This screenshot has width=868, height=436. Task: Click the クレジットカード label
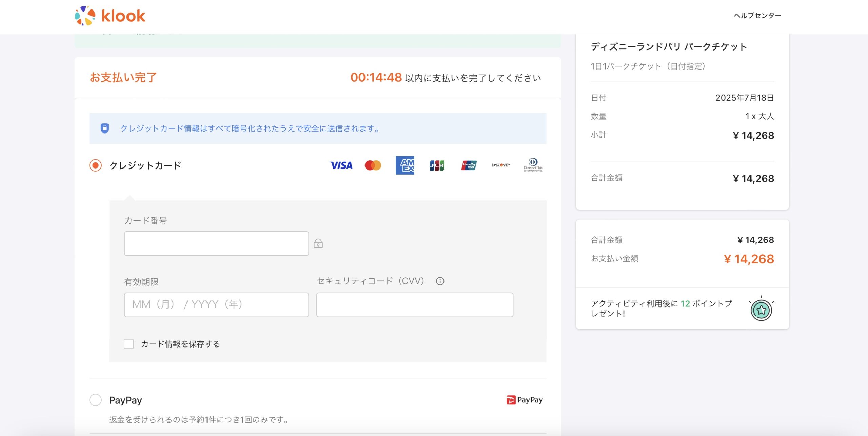click(145, 165)
